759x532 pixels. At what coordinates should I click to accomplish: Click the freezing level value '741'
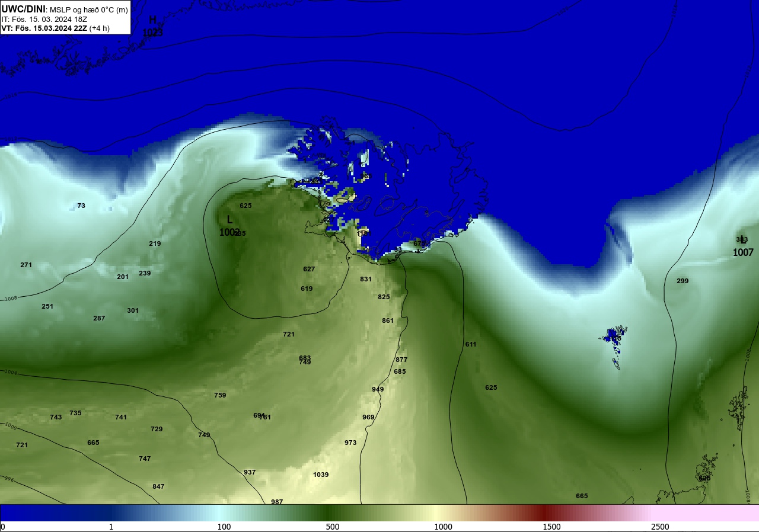tap(121, 417)
